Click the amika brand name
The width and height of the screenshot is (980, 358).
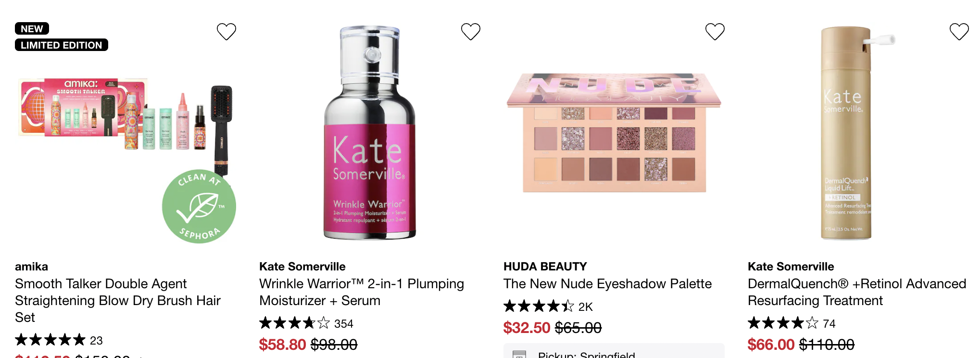31,267
